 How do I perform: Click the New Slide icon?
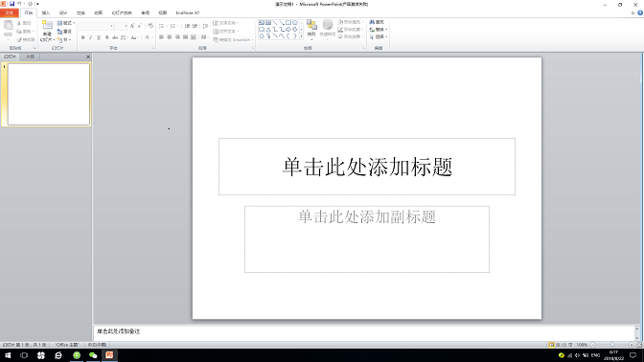(47, 26)
